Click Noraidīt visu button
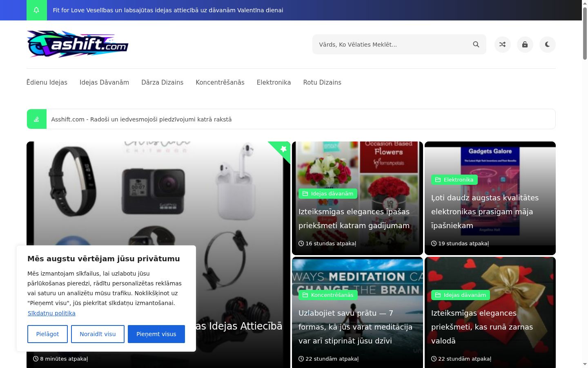Viewport: 588px width, 368px height. point(98,334)
